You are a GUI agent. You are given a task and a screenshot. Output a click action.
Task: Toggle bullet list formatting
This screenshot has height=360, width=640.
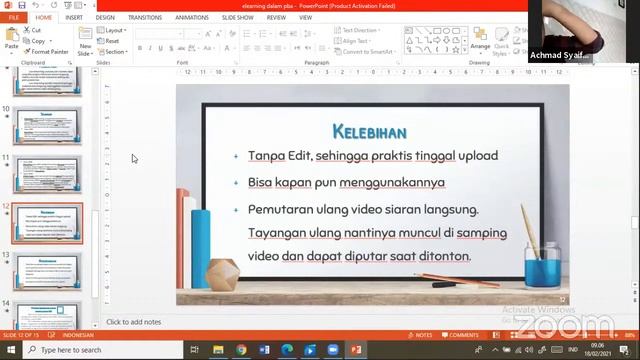248,34
